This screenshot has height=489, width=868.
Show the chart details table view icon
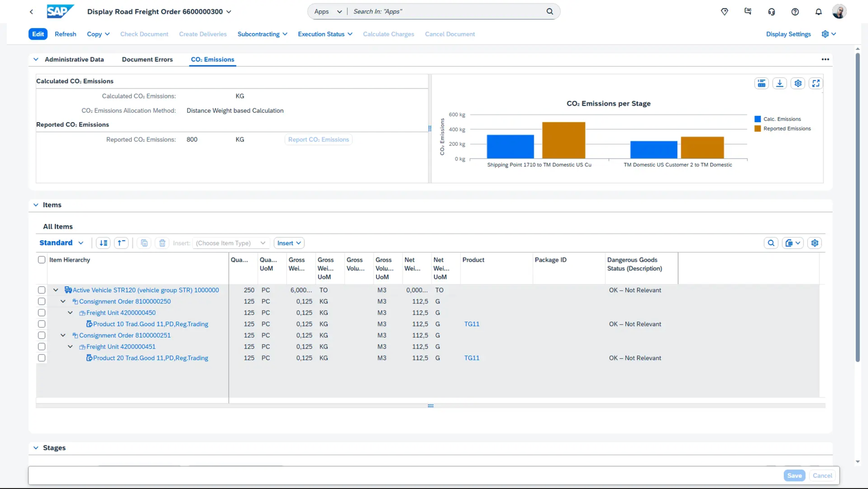[762, 83]
